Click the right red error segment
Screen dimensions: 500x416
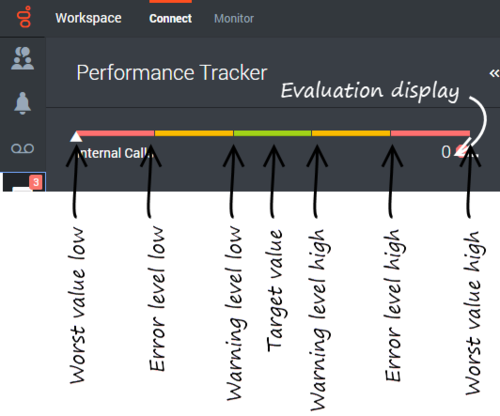430,133
